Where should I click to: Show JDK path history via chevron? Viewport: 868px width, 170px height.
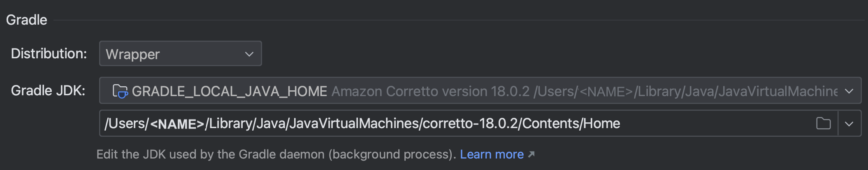pos(849,124)
